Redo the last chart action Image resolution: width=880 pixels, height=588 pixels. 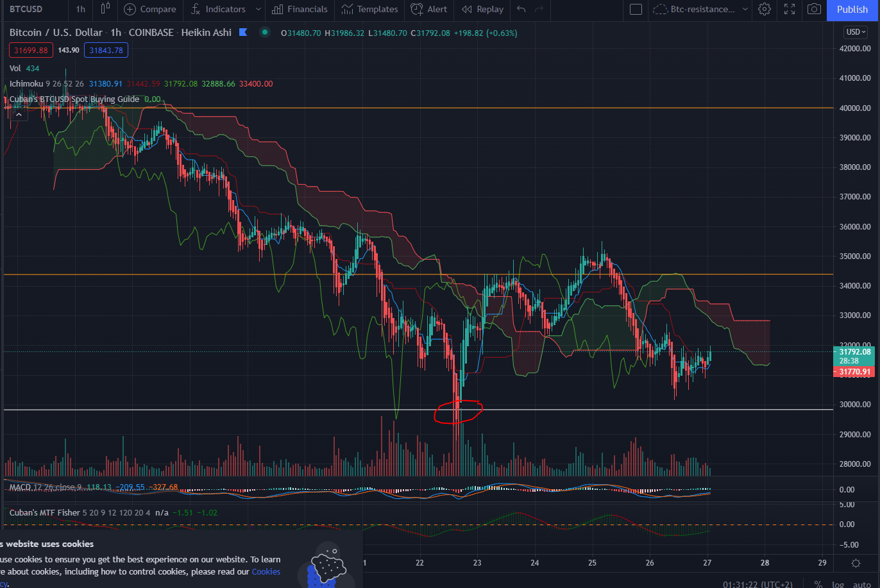(539, 9)
